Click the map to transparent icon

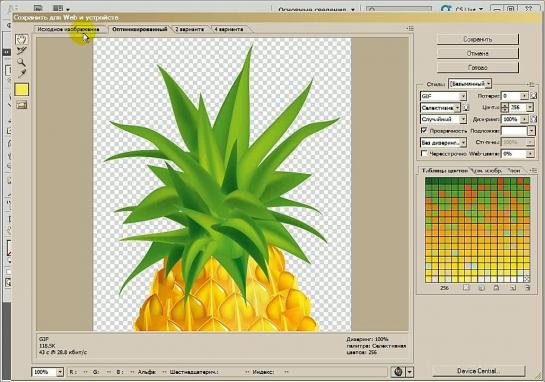coord(466,288)
